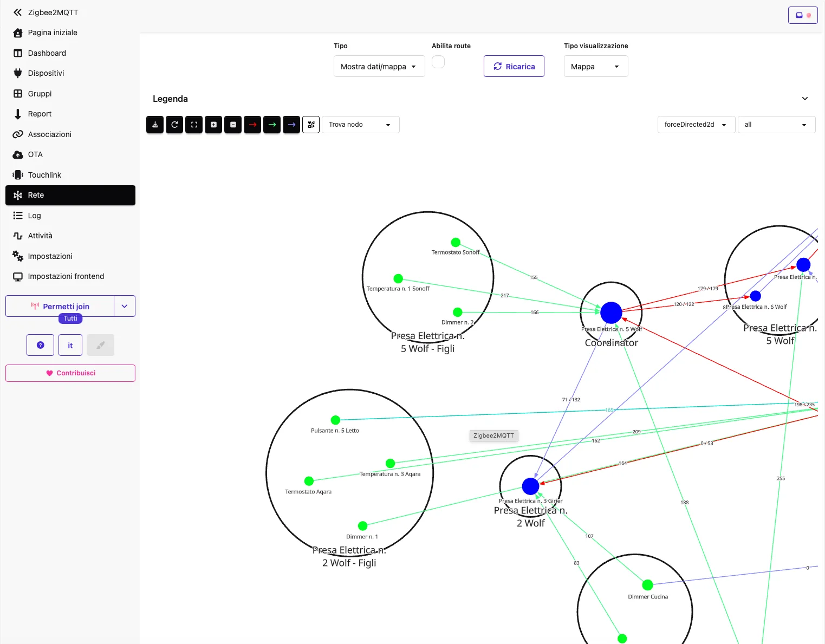This screenshot has height=644, width=825.
Task: Collapse the Legenda section chevron
Action: (x=805, y=99)
